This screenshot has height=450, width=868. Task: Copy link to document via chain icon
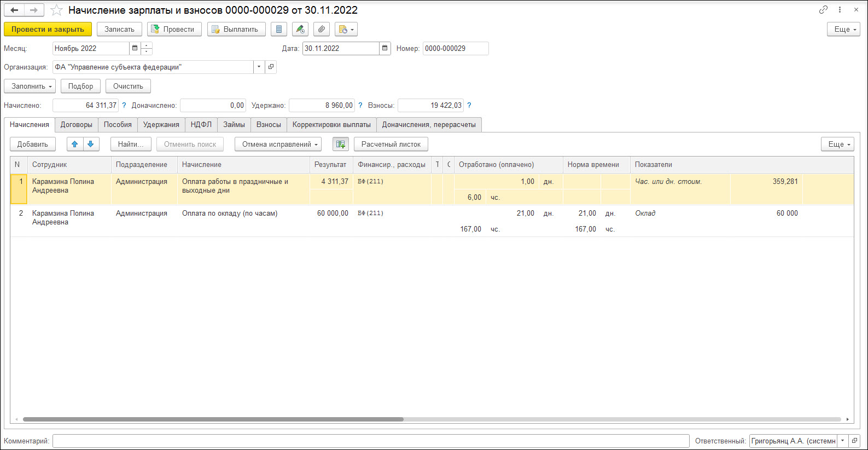point(823,10)
